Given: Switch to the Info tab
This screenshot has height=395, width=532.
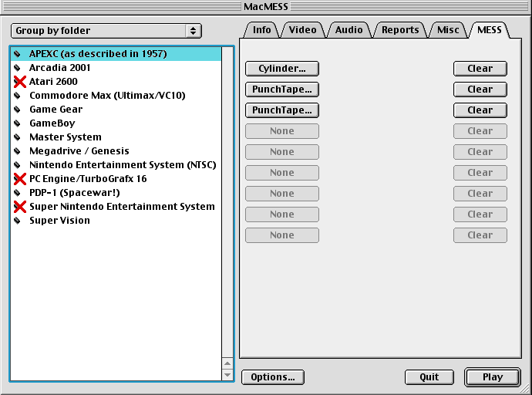Looking at the screenshot, I should (x=261, y=30).
